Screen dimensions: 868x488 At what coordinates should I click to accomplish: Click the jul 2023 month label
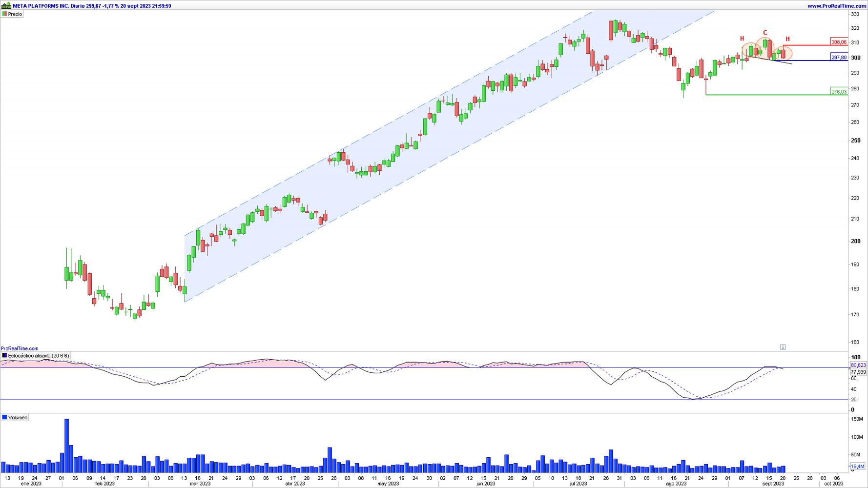[x=579, y=484]
